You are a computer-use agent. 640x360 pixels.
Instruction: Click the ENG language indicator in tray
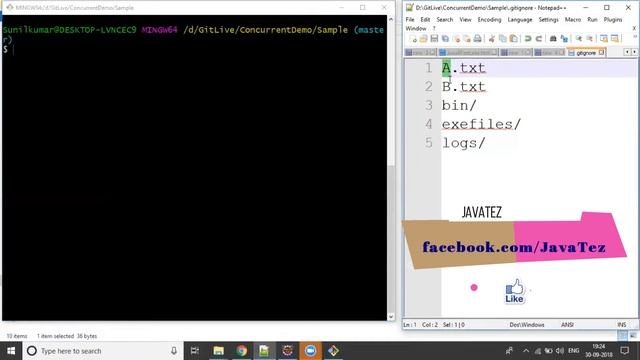[x=573, y=351]
